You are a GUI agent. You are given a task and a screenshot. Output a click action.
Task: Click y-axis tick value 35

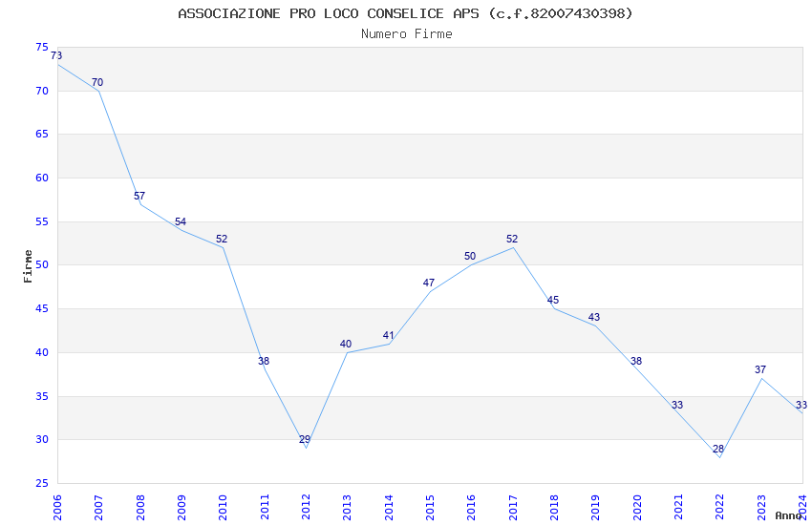(x=42, y=397)
